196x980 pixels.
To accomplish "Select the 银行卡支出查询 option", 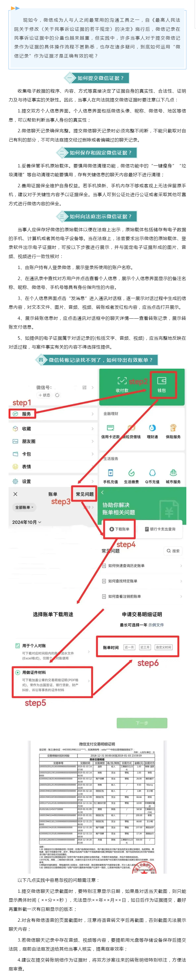I will [160, 529].
